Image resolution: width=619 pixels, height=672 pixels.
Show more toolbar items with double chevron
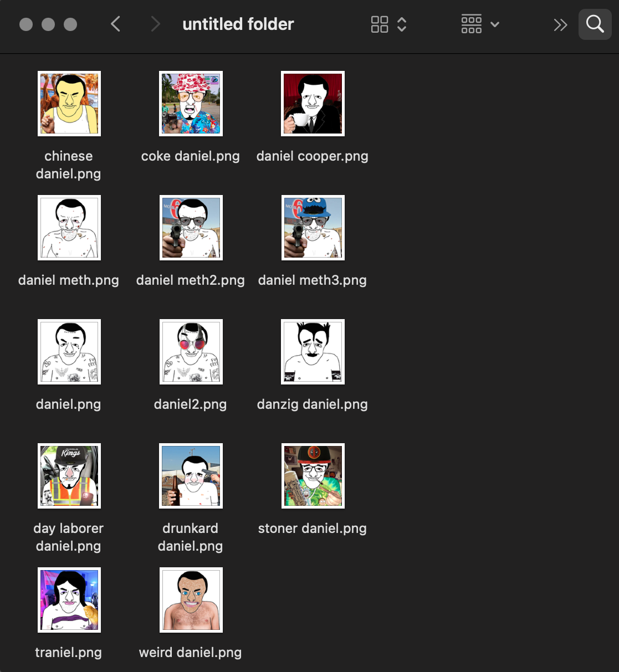click(x=561, y=24)
